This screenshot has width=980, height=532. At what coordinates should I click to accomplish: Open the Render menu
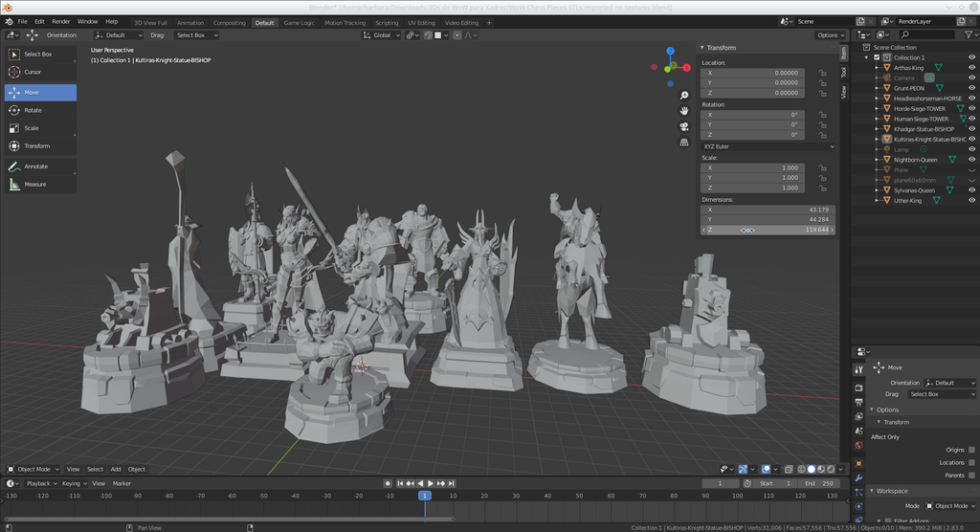click(x=61, y=21)
